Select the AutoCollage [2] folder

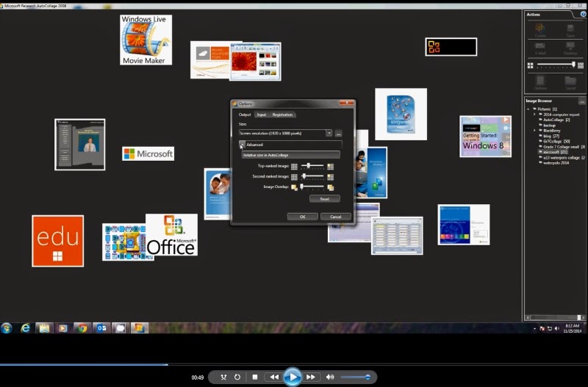click(556, 120)
